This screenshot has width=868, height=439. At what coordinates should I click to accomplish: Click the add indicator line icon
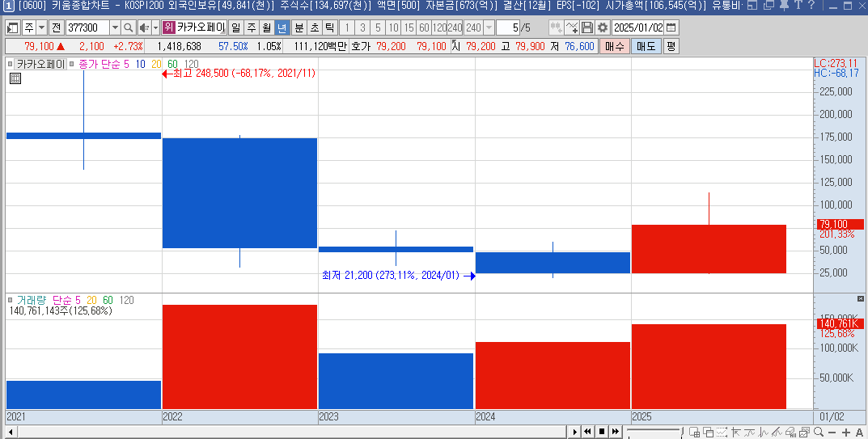(x=572, y=27)
